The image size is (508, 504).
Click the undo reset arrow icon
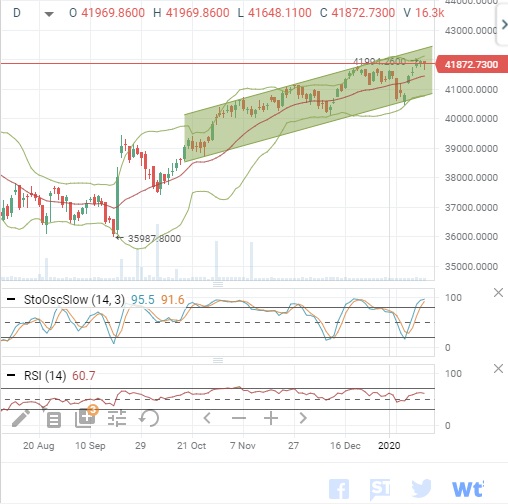tap(149, 418)
